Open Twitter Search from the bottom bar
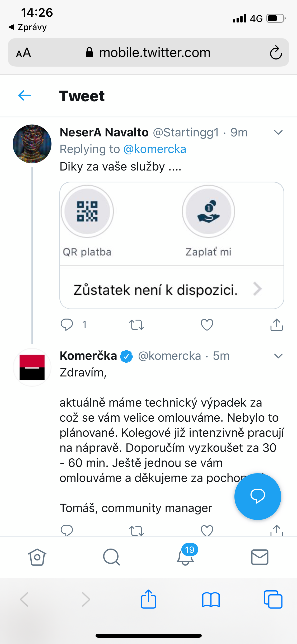The height and width of the screenshot is (644, 297). pyautogui.click(x=111, y=557)
